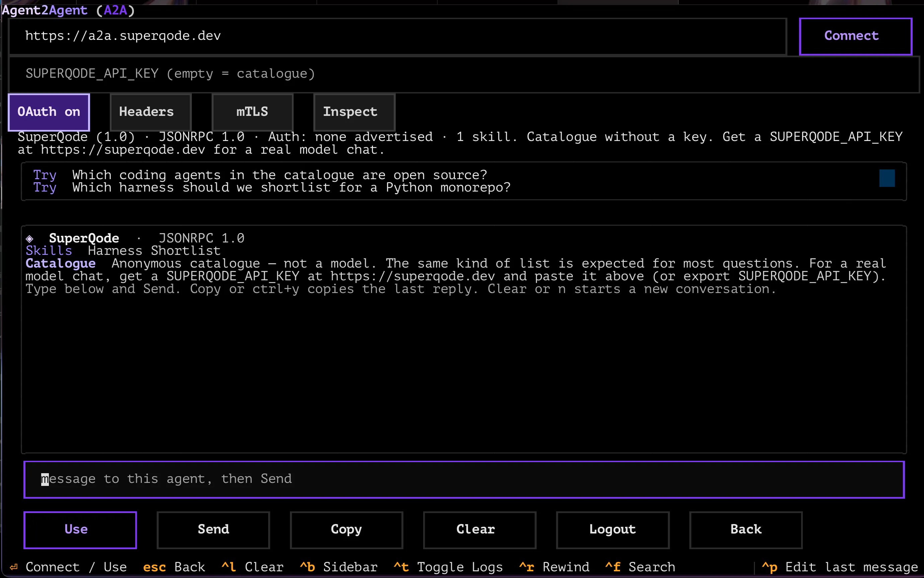Click the Logout button
The width and height of the screenshot is (924, 578).
click(x=613, y=530)
